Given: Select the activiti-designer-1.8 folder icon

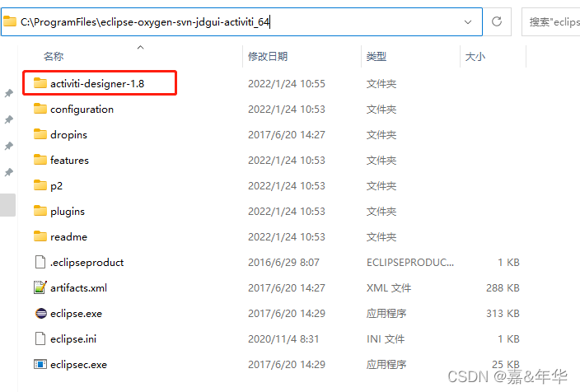Looking at the screenshot, I should coord(40,83).
